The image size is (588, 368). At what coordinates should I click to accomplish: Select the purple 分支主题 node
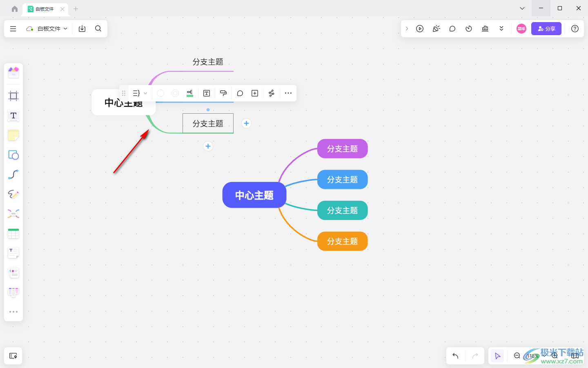[343, 149]
